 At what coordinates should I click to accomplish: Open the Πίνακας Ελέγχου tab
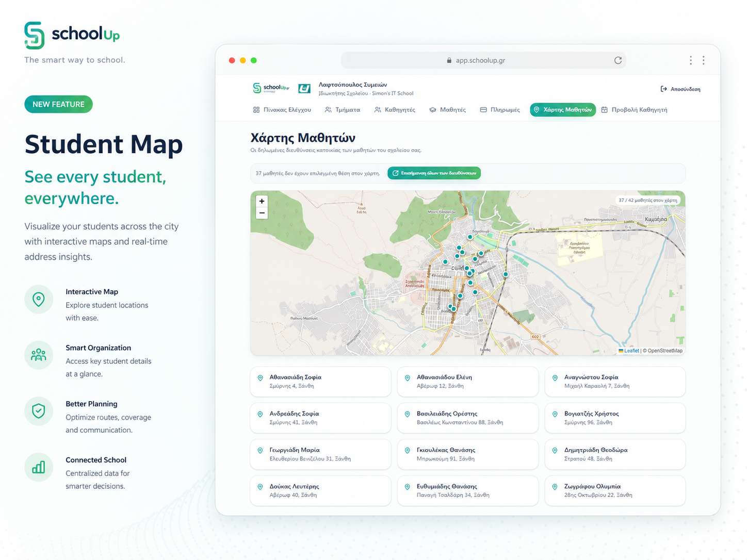[282, 110]
